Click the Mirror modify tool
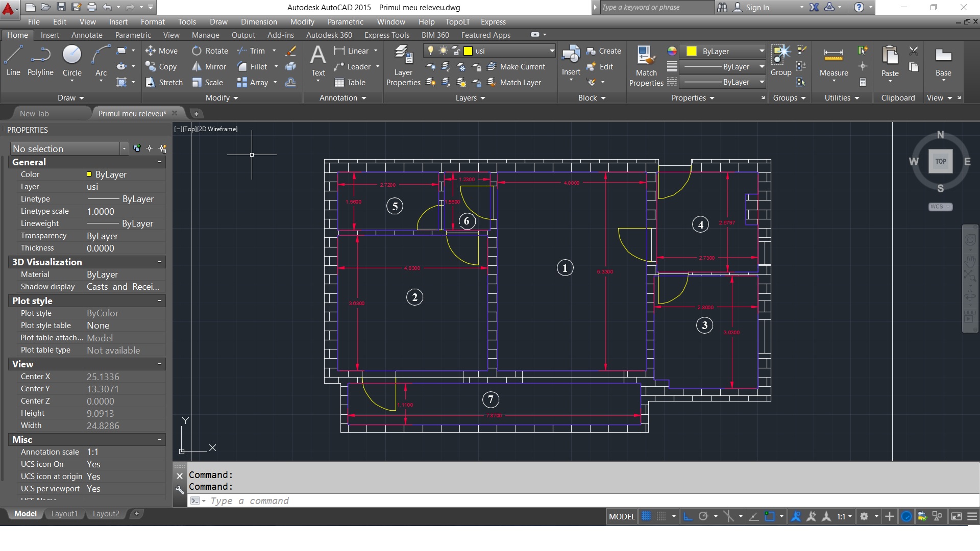The image size is (980, 551). (209, 67)
